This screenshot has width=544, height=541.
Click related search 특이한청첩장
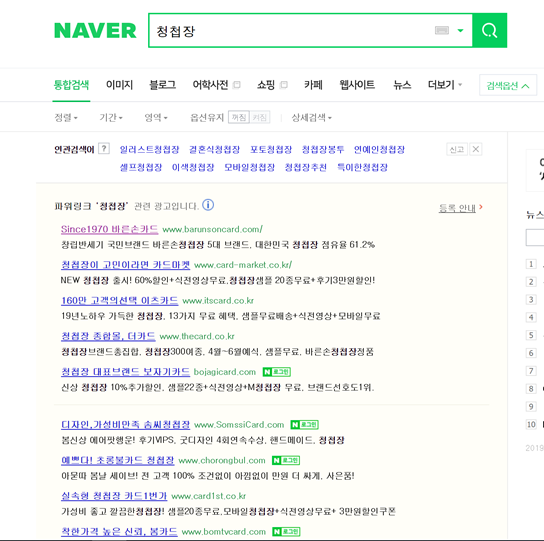click(x=362, y=167)
